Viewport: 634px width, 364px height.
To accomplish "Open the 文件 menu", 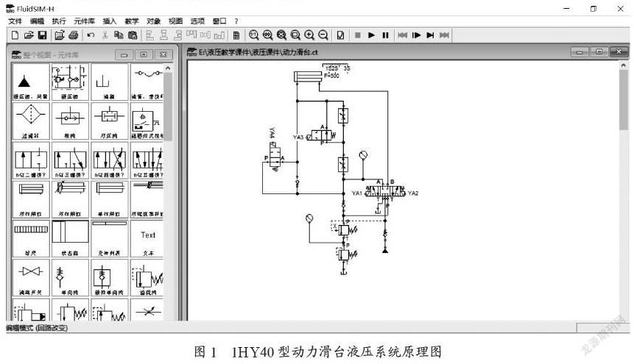I will [x=15, y=21].
